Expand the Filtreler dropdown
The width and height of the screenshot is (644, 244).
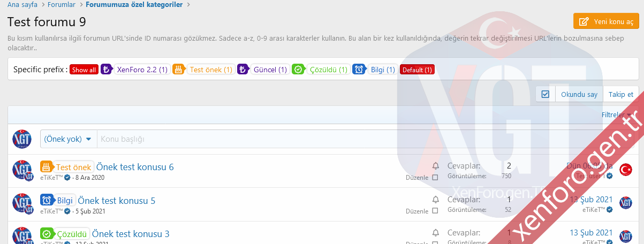pyautogui.click(x=616, y=115)
